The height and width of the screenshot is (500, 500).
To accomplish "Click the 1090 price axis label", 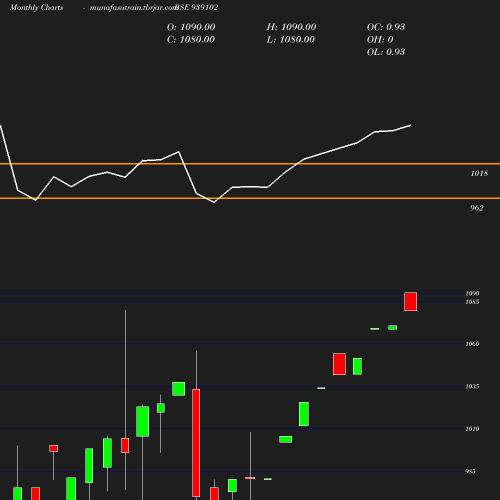I will pyautogui.click(x=472, y=293).
